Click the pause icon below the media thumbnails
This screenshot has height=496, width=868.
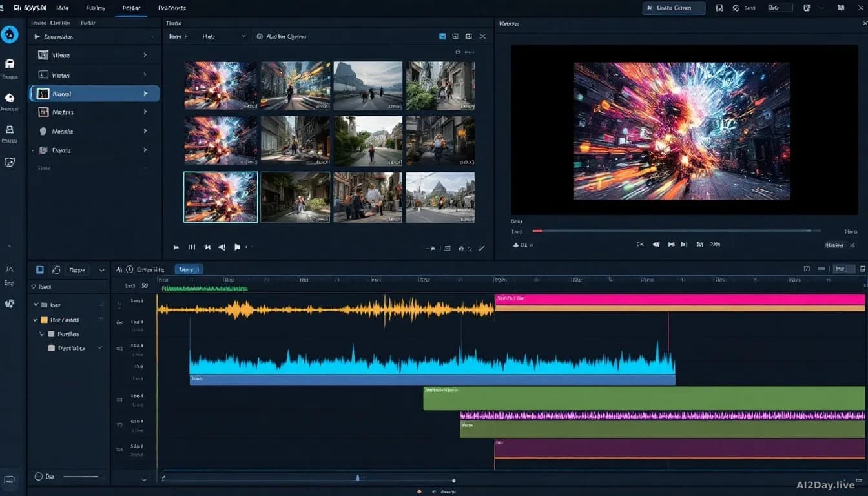[192, 247]
